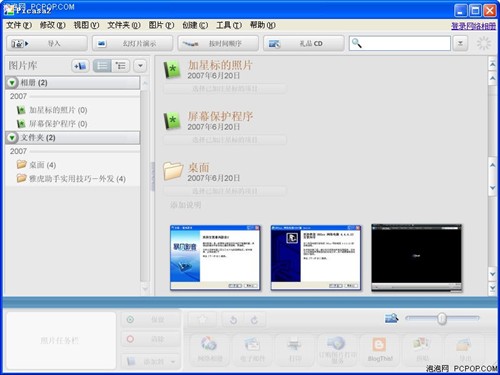
Task: Start the 幻灯片演示 slideshow
Action: coord(132,43)
